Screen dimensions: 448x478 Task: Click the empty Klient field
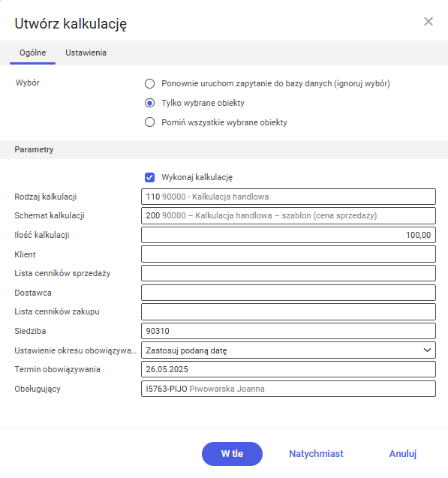coord(288,254)
